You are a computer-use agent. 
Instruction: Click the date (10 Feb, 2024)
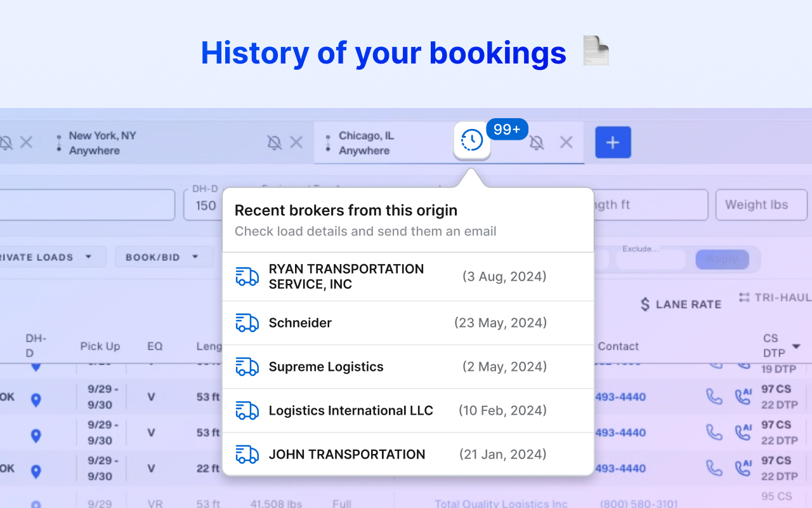(x=502, y=410)
